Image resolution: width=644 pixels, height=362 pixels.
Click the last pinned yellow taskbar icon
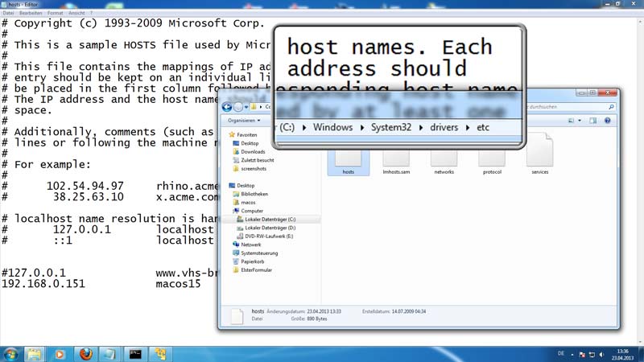click(160, 354)
